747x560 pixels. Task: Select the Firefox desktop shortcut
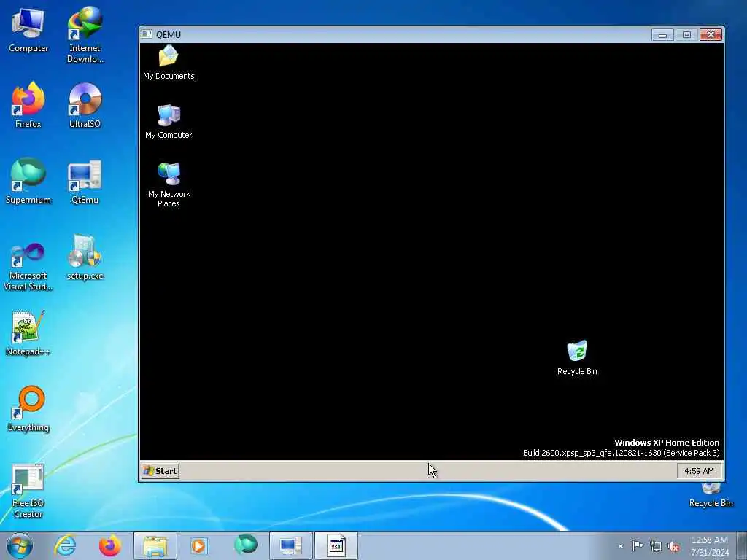[x=28, y=105]
